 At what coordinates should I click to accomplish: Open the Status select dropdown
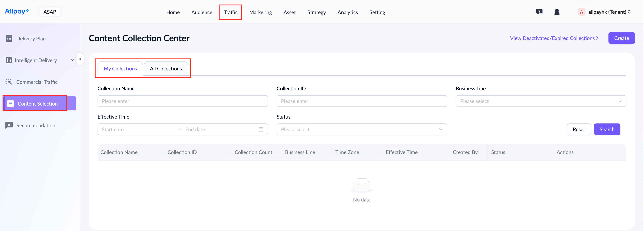click(362, 129)
